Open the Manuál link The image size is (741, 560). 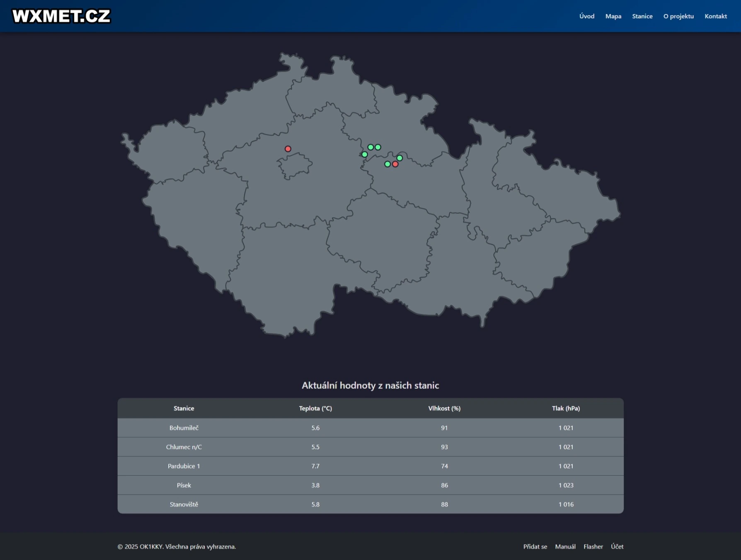coord(566,546)
